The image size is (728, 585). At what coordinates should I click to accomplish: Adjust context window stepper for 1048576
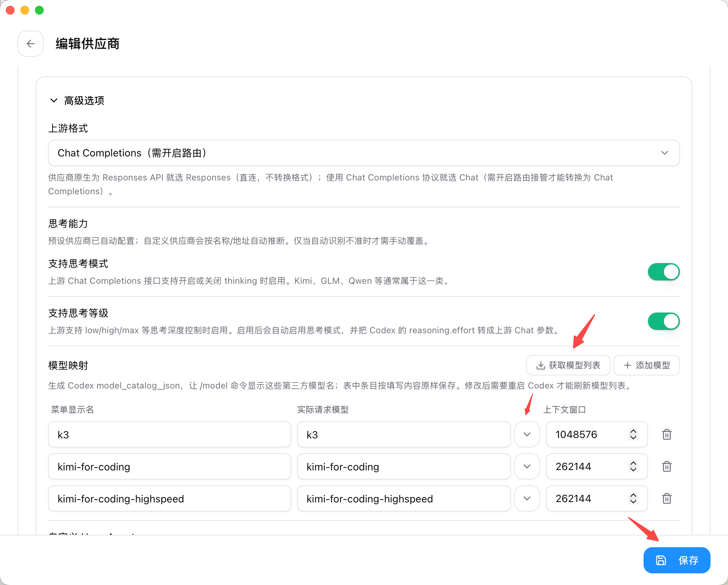click(x=633, y=434)
